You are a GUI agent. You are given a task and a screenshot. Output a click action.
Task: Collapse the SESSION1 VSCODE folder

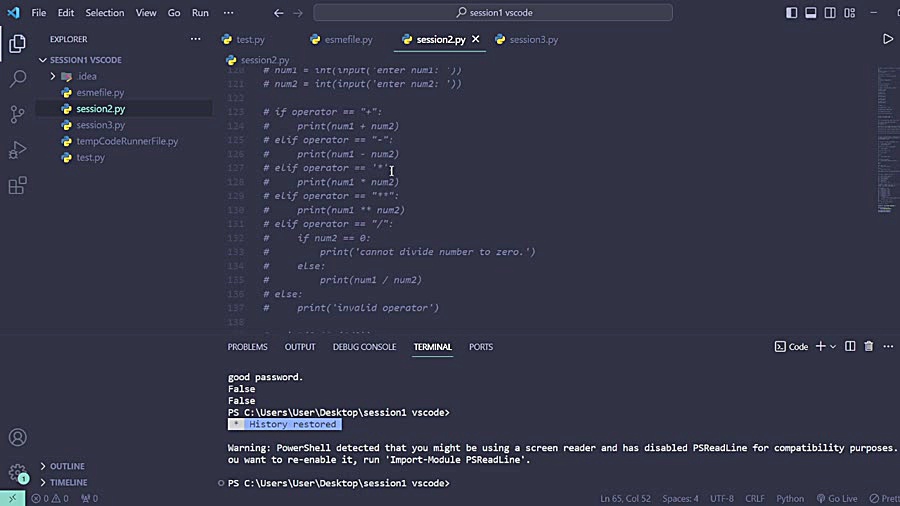[x=43, y=60]
